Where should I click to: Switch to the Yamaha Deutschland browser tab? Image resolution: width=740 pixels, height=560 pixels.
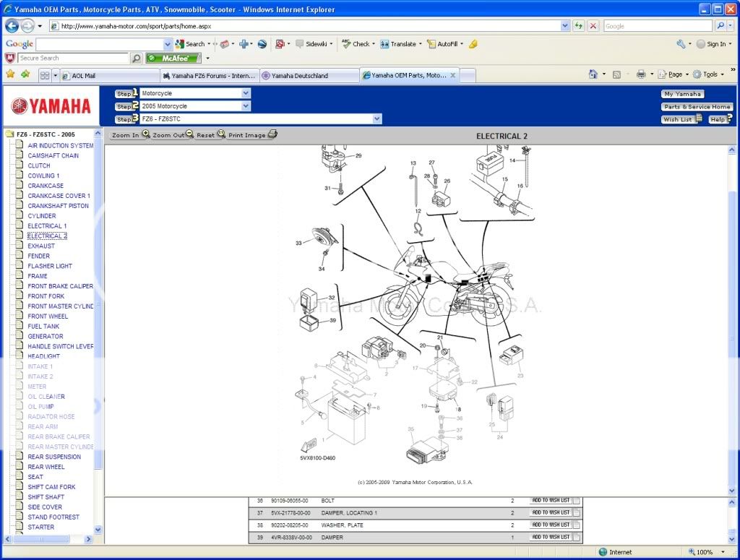tap(296, 74)
